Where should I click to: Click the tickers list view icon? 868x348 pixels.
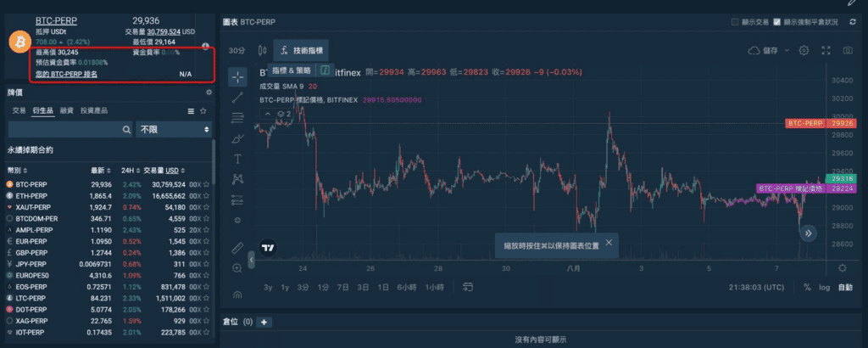[x=191, y=111]
